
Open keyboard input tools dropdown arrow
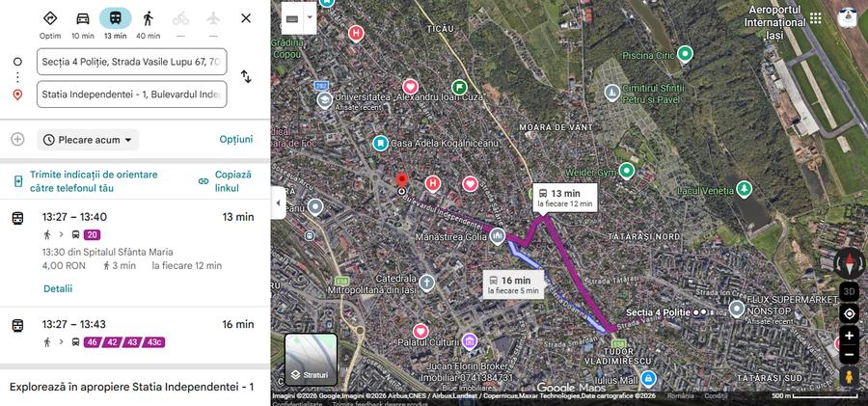310,17
